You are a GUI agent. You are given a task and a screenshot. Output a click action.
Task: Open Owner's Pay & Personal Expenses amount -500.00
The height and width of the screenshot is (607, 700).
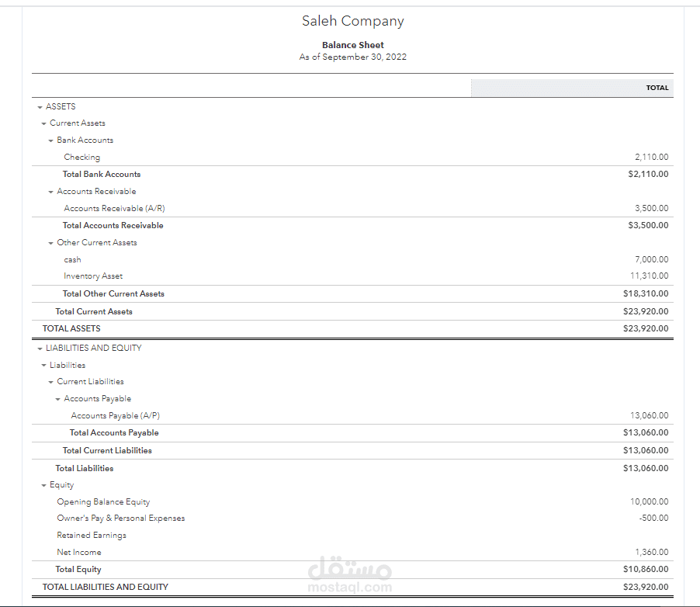(653, 519)
